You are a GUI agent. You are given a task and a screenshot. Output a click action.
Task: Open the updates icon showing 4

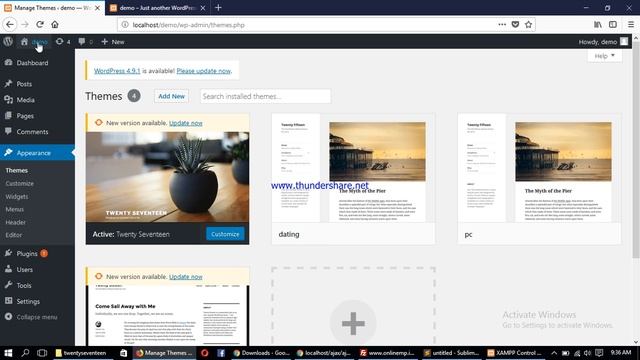63,42
